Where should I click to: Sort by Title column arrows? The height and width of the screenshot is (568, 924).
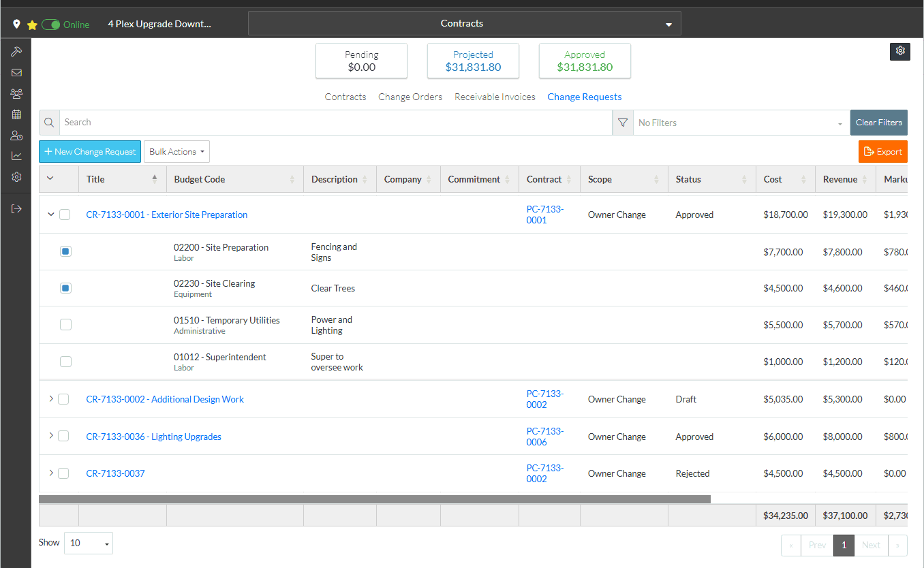pyautogui.click(x=155, y=179)
